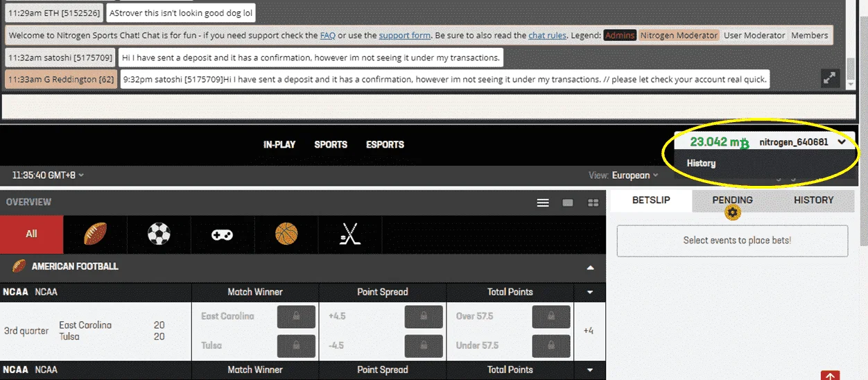Viewport: 868px width, 380px height.
Task: Collapse the American Football section
Action: (x=590, y=267)
